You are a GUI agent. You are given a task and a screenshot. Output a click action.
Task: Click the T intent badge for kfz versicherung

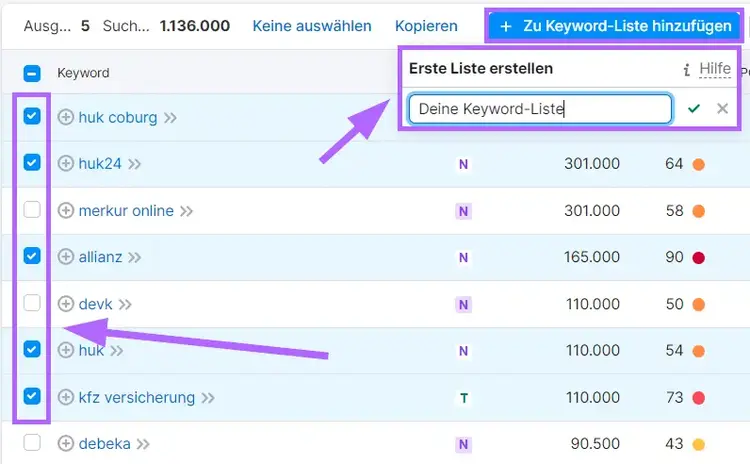(x=463, y=398)
